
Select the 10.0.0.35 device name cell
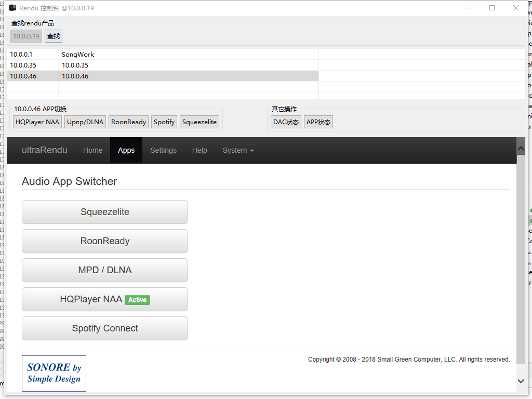click(x=189, y=65)
